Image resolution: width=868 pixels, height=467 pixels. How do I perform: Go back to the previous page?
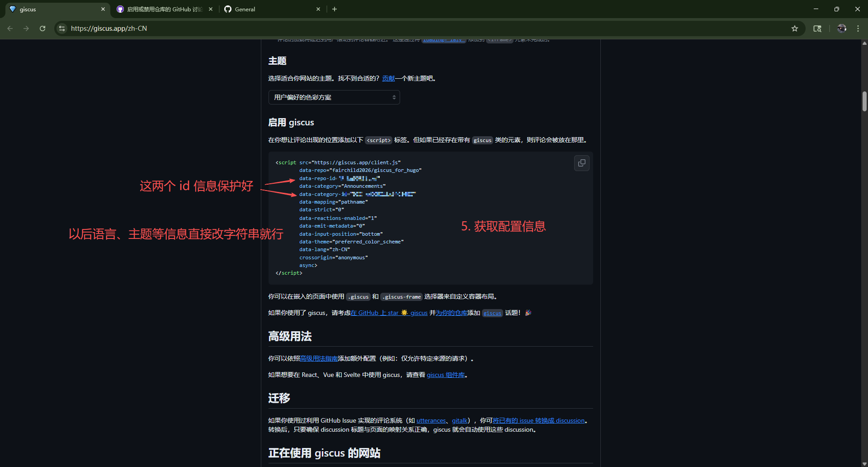(x=10, y=29)
